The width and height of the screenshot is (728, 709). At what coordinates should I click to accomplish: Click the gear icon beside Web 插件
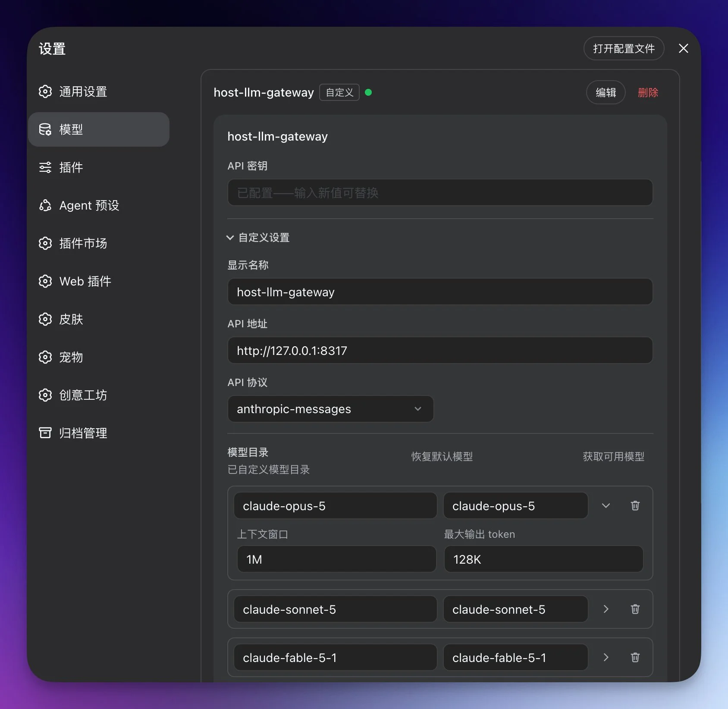tap(45, 281)
